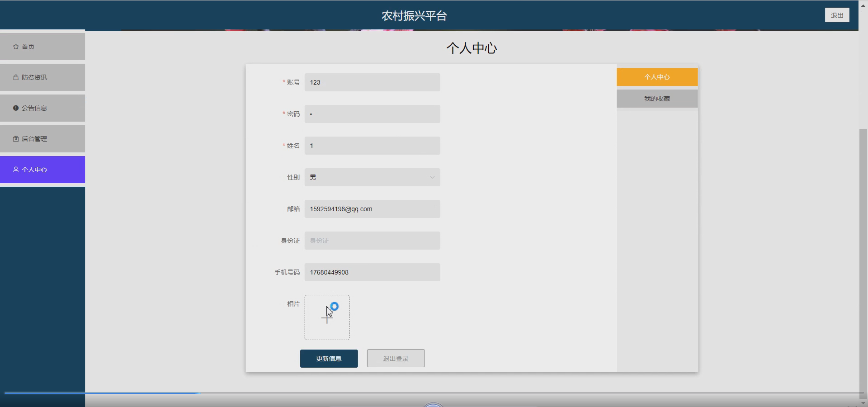
Task: Click the 退出登录 logout button
Action: click(x=396, y=358)
